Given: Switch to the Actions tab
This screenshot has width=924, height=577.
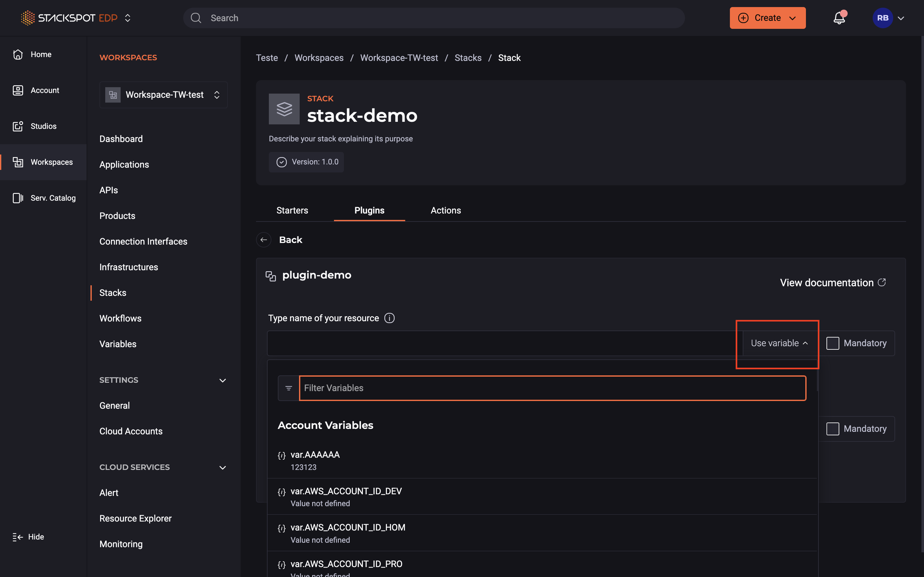Looking at the screenshot, I should point(446,210).
